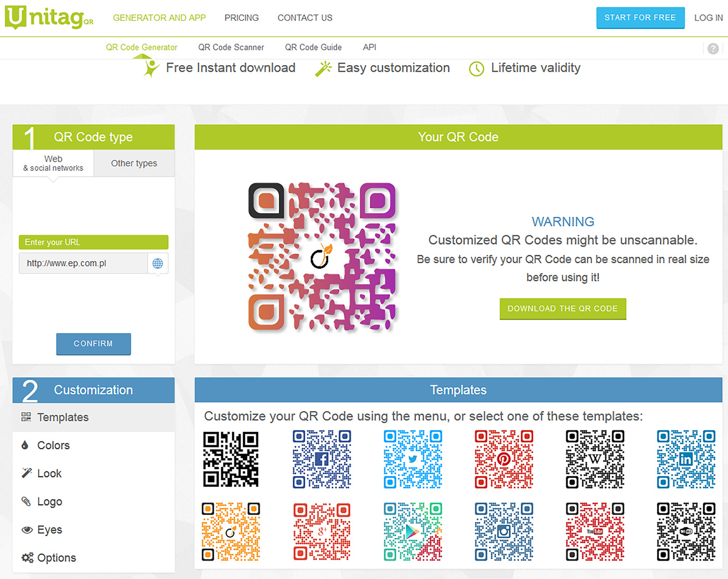Click the Log In link

coord(708,18)
